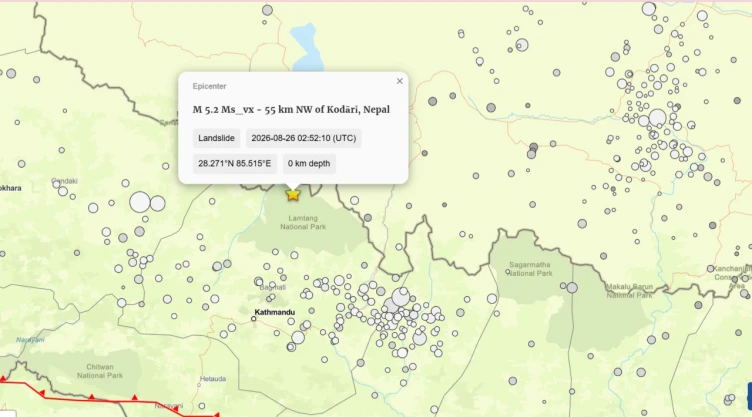Click the Hetauda town label
This screenshot has width=752, height=417.
[213, 379]
